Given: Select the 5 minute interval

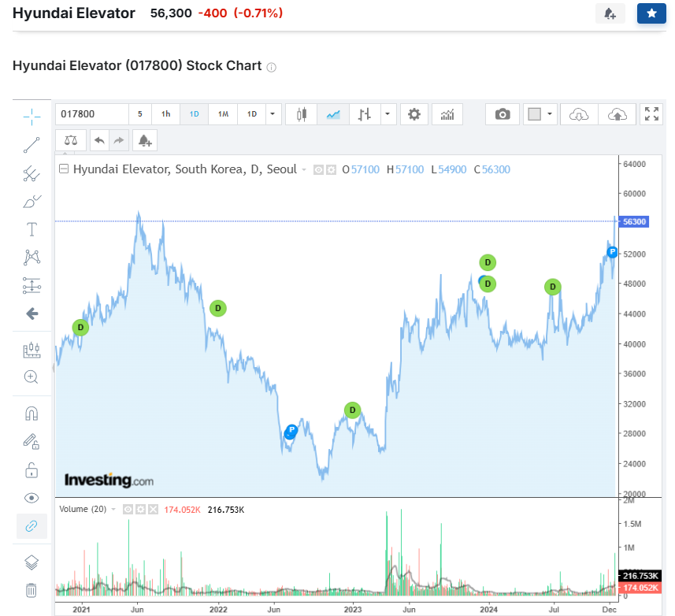Looking at the screenshot, I should (x=140, y=114).
